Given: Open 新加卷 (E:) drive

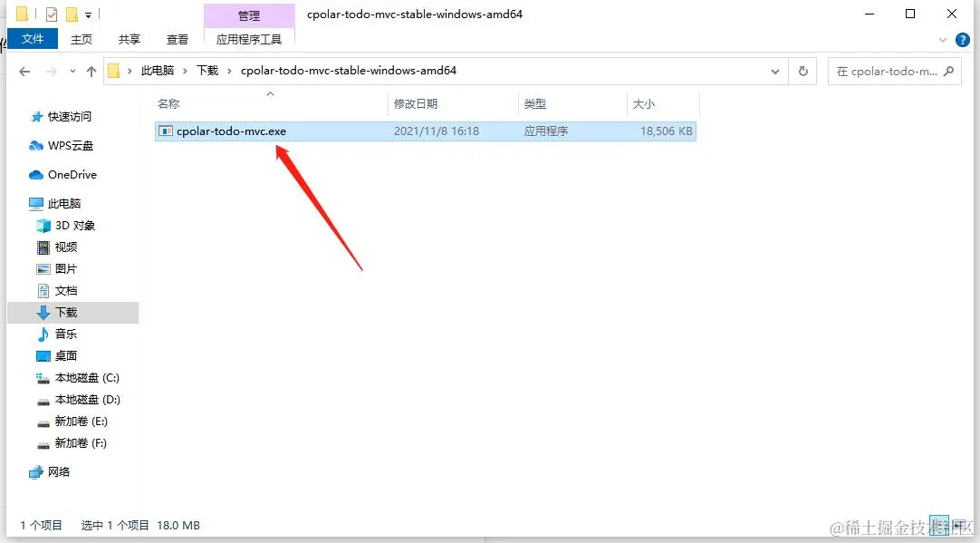Looking at the screenshot, I should pos(81,421).
